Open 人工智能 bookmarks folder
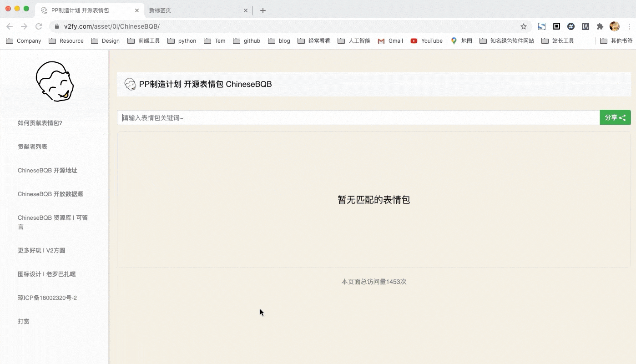 click(x=354, y=40)
